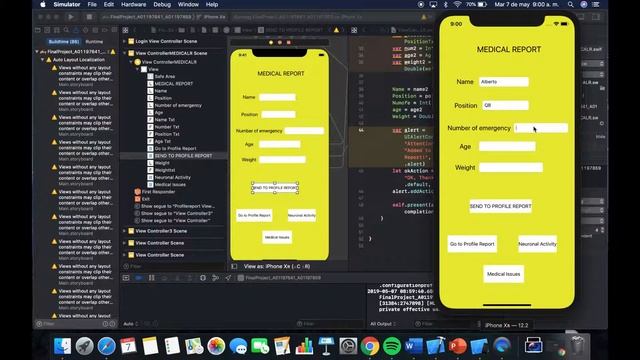Tap Go to Profile Report in simulator
Viewport: 640px width, 360px height.
(x=472, y=244)
